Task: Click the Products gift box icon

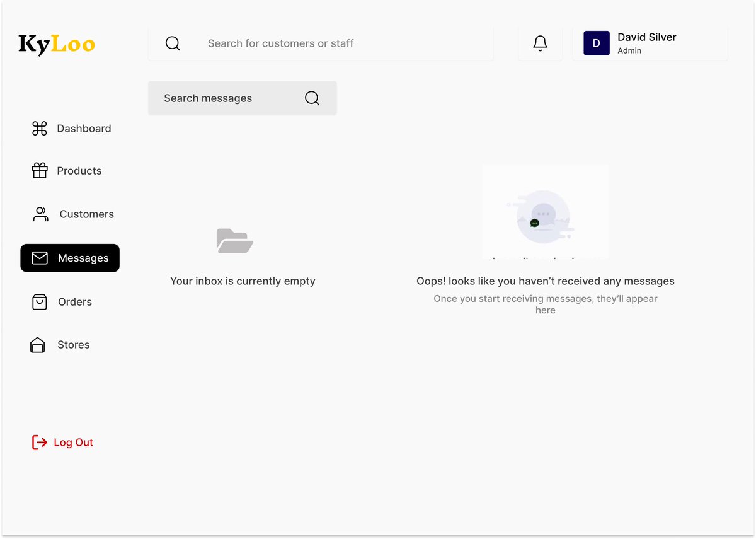Action: [x=40, y=171]
